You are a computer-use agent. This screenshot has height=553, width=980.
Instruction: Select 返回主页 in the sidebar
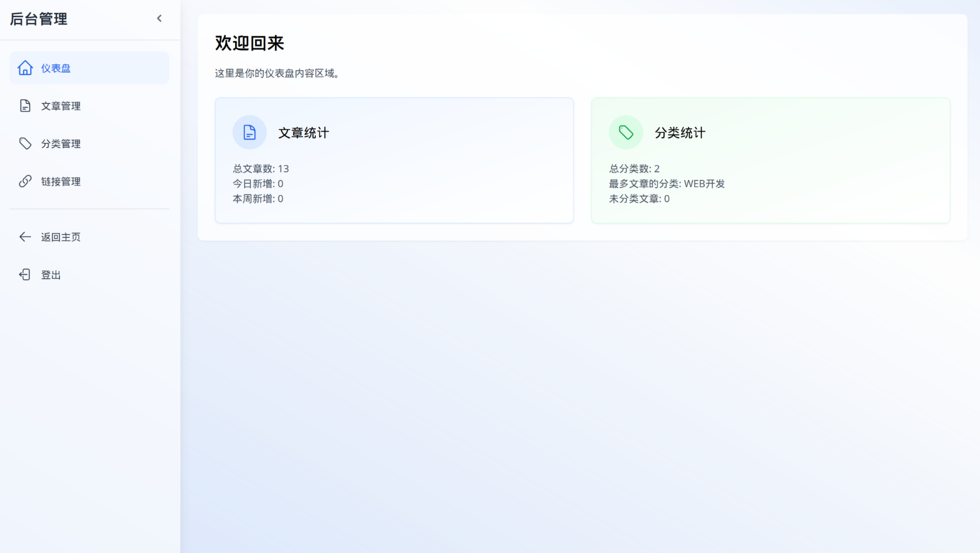coord(89,237)
